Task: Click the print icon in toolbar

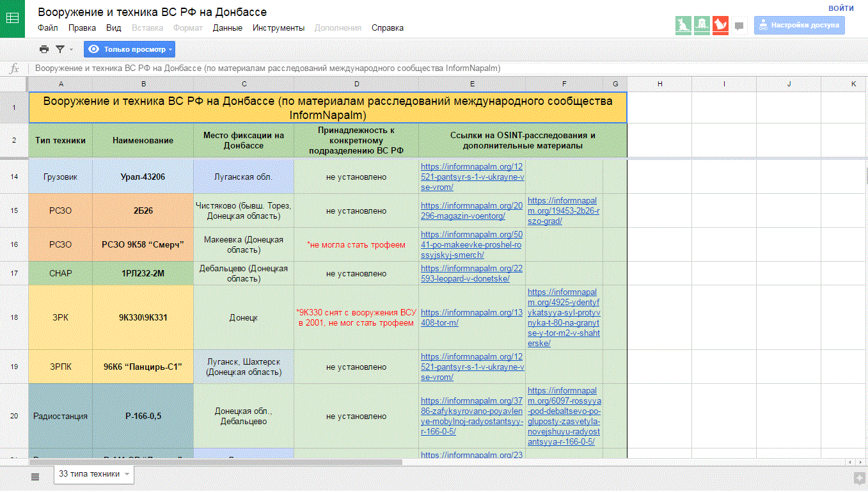Action: coord(43,49)
